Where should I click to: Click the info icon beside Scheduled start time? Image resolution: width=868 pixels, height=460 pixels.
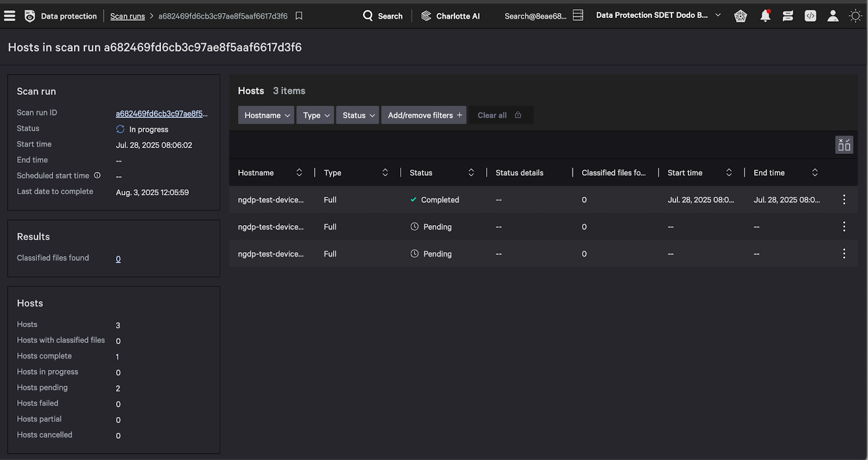pos(98,175)
